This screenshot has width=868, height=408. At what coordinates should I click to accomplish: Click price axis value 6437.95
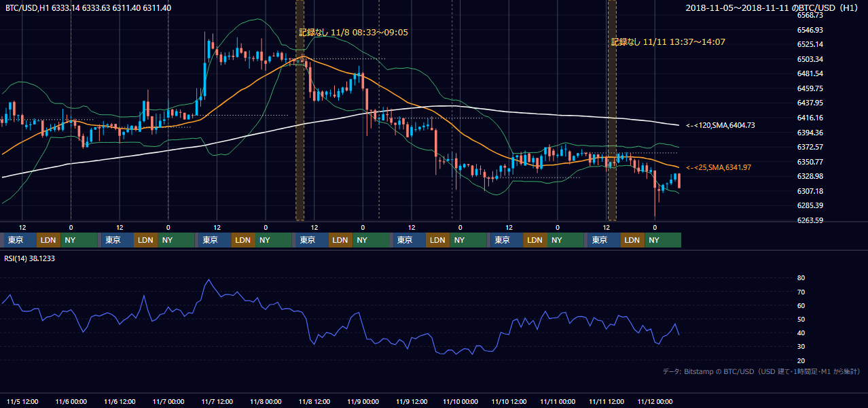click(x=810, y=103)
